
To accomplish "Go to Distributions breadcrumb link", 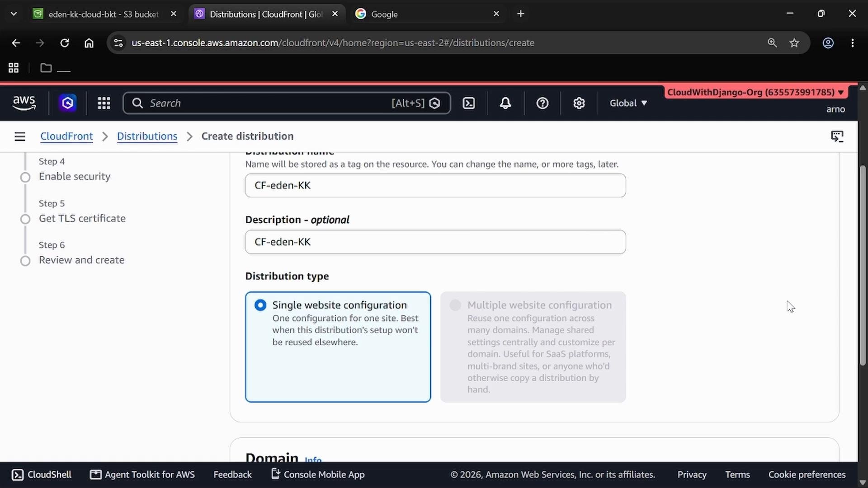I will pos(147,136).
